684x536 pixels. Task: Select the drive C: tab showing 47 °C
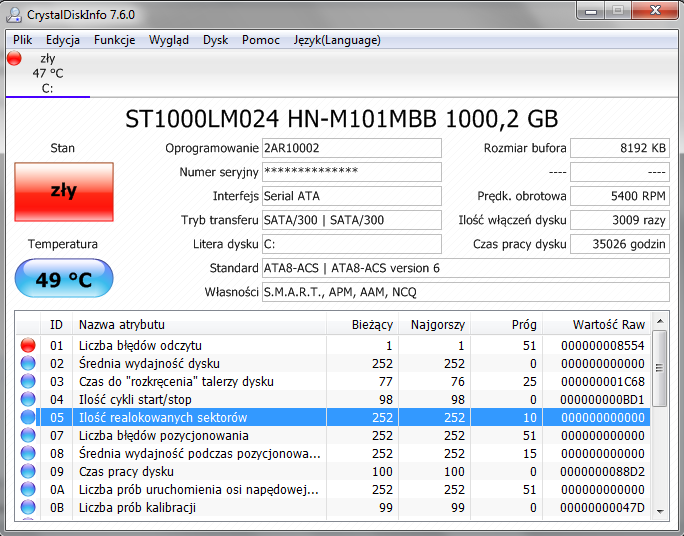(48, 73)
